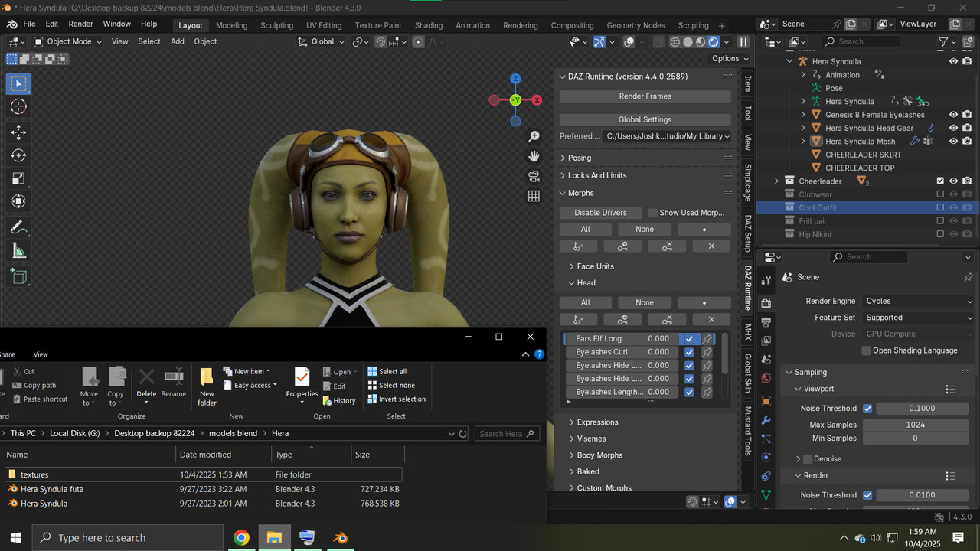Choose the Measure tool
The image size is (980, 551).
click(x=18, y=251)
